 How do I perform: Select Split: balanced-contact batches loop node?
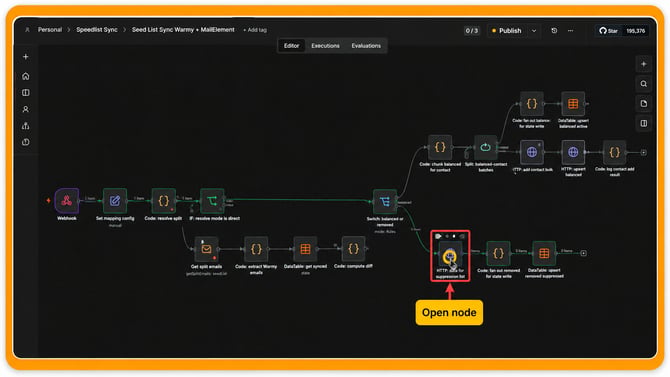(485, 147)
